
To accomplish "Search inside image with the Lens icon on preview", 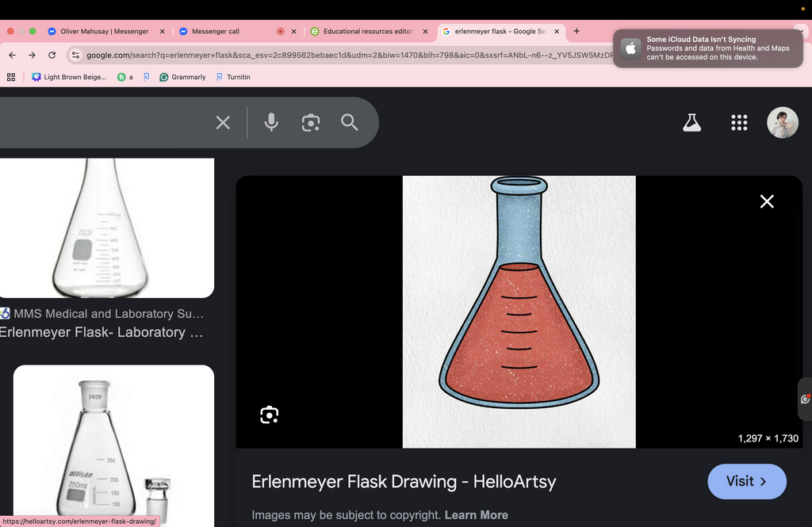I will click(270, 414).
